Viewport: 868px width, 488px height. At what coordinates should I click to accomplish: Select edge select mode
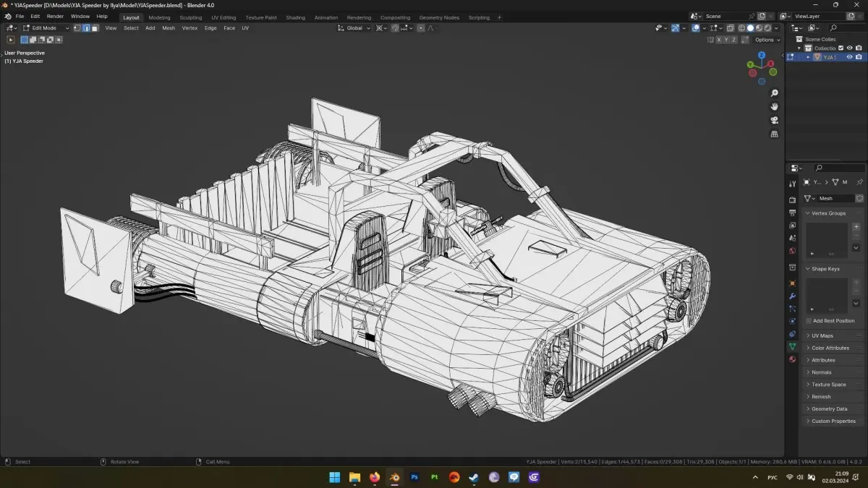click(x=86, y=28)
